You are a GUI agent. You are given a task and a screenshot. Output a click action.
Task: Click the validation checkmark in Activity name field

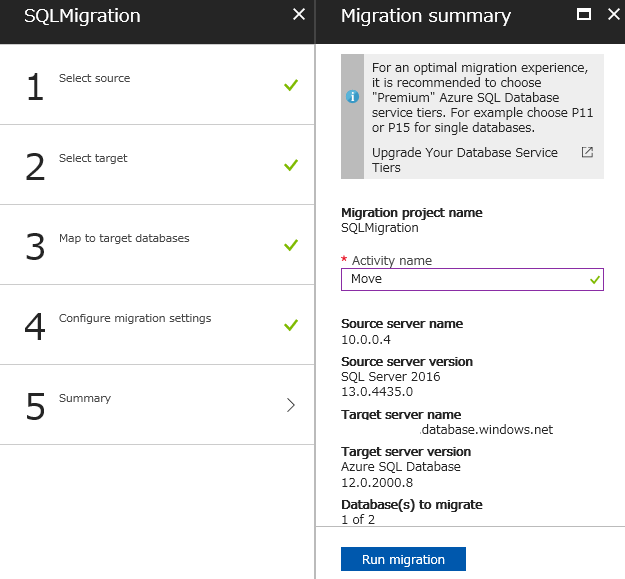point(595,280)
